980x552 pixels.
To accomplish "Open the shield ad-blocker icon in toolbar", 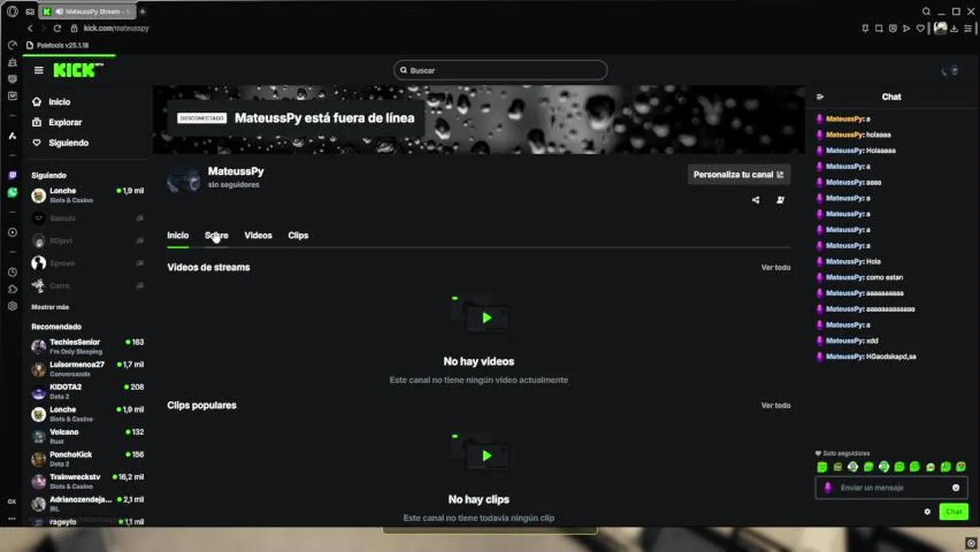I will (893, 28).
